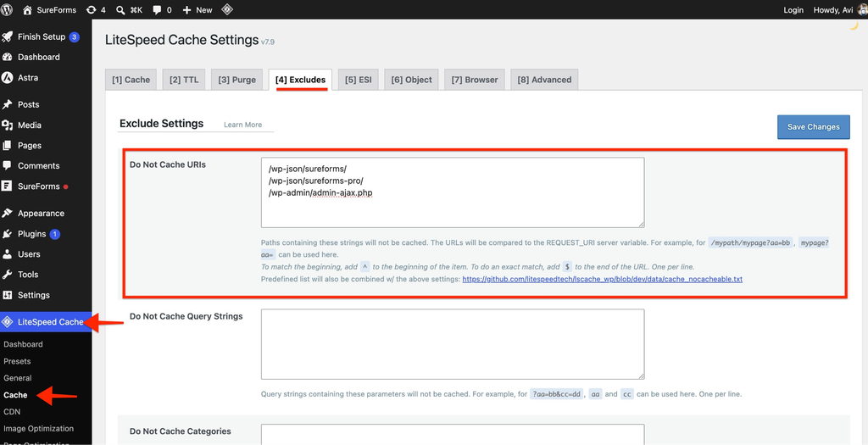Open Settings sidebar item
Screen dimensions: 868x445
[33, 295]
